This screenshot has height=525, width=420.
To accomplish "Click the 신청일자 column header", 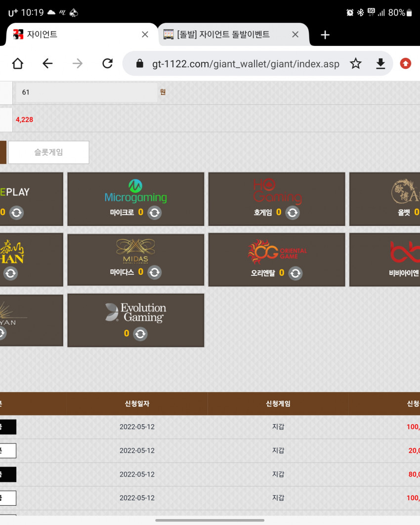I will tap(137, 404).
